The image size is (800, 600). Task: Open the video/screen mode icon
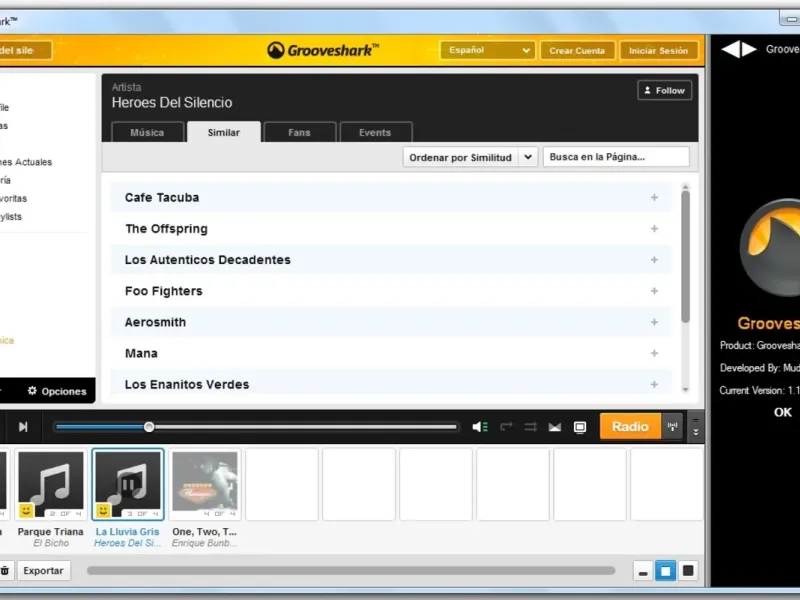tap(580, 427)
